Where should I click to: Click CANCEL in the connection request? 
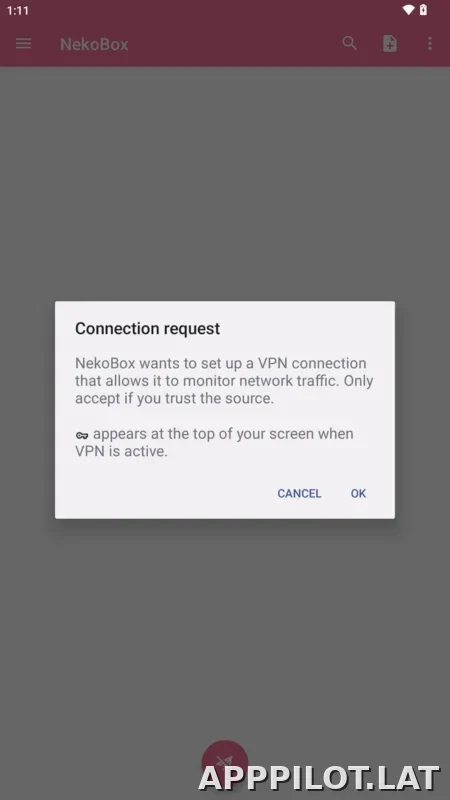299,493
